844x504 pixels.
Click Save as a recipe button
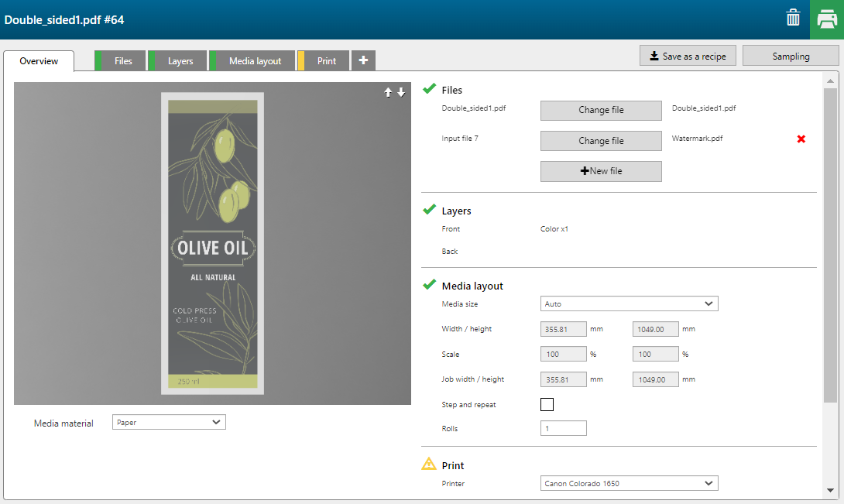coord(687,56)
